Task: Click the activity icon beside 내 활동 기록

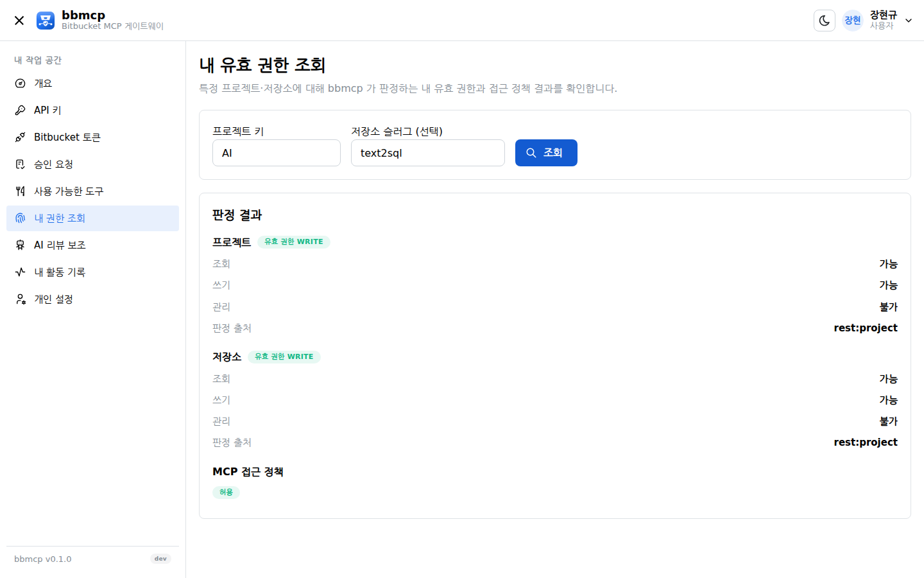Action: coord(21,272)
